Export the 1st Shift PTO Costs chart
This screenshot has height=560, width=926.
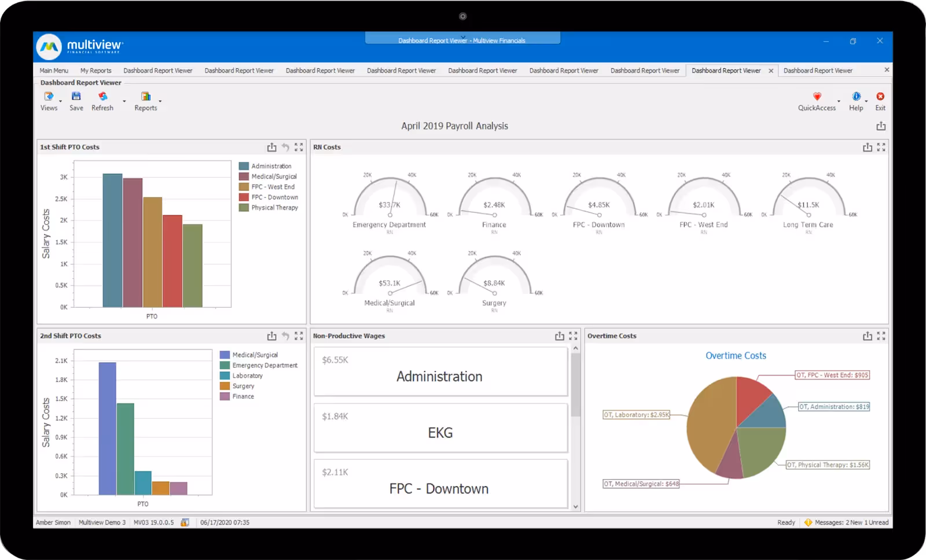[272, 148]
